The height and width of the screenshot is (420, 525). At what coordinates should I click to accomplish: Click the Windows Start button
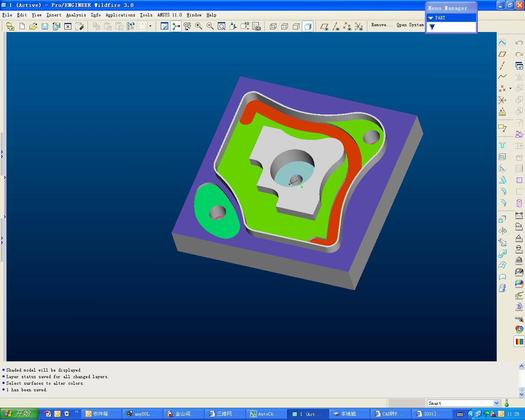tap(20, 414)
